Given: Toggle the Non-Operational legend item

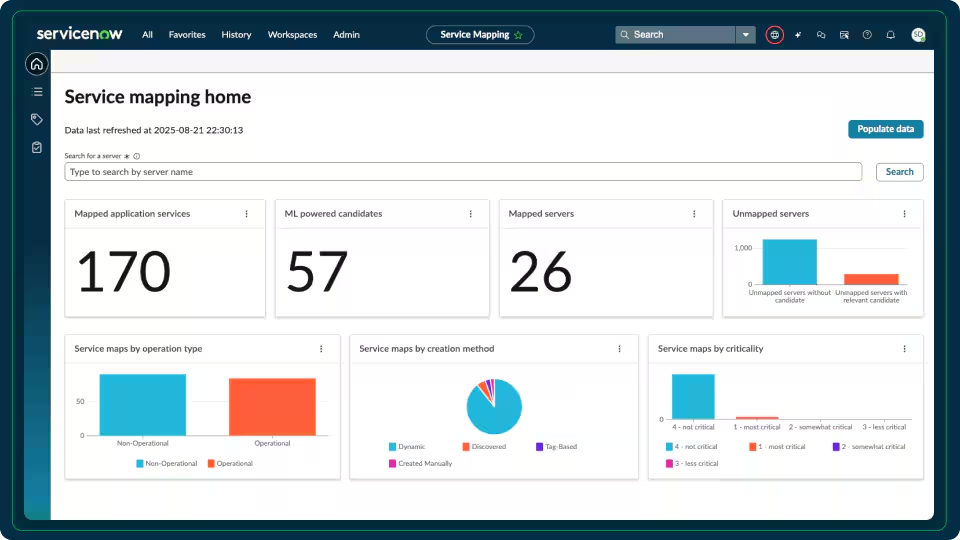Looking at the screenshot, I should [x=167, y=463].
